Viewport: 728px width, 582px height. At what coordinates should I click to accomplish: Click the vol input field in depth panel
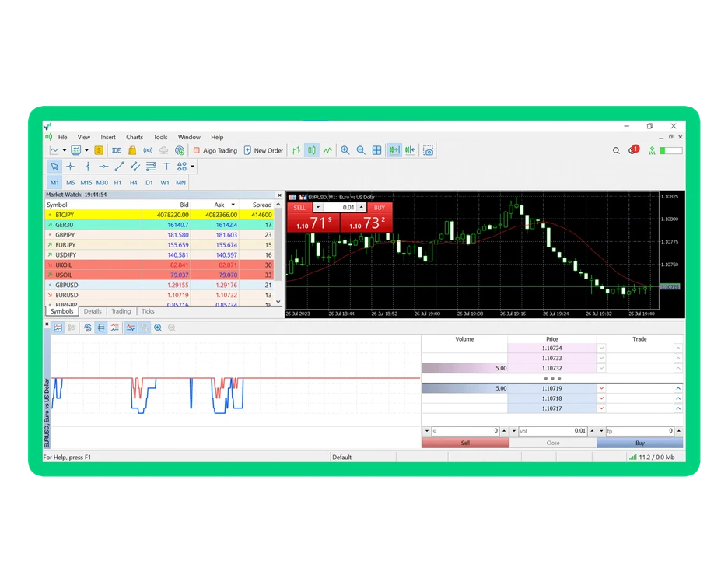click(552, 431)
